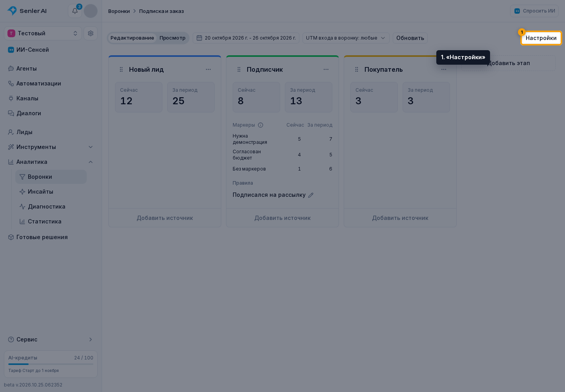565x392 pixels.
Task: Open the calendar date range picker
Action: (x=246, y=38)
